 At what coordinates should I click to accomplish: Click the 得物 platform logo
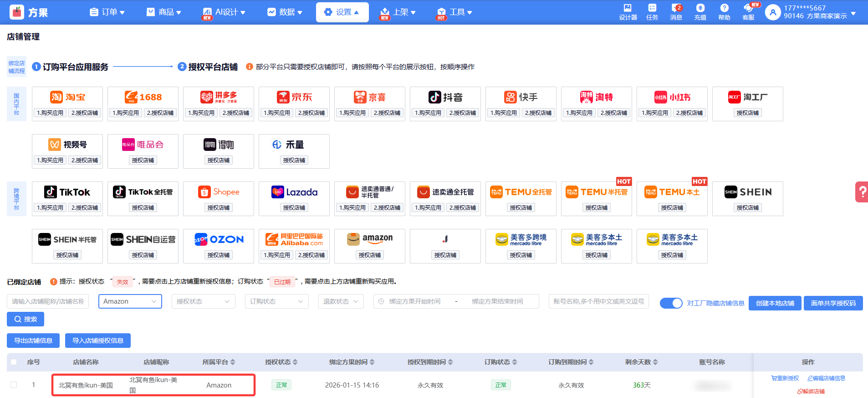click(x=219, y=145)
